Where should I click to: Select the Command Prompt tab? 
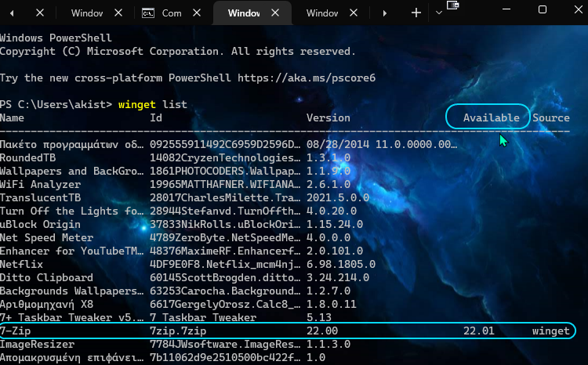point(172,13)
